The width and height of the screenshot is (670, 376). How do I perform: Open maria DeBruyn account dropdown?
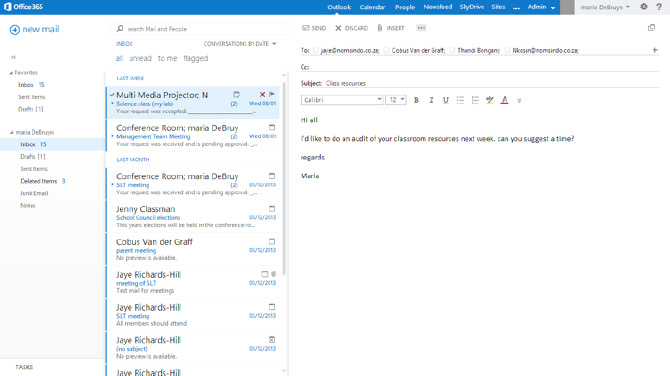605,7
